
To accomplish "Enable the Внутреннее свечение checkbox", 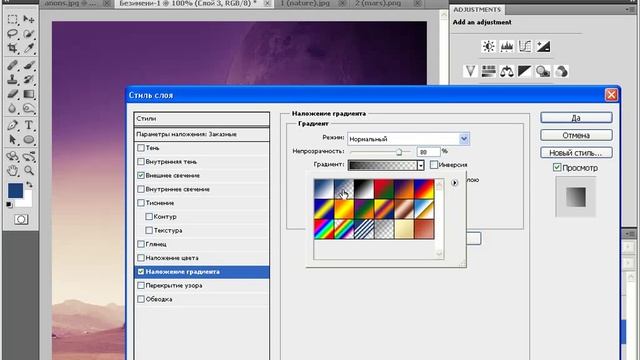I will (141, 189).
